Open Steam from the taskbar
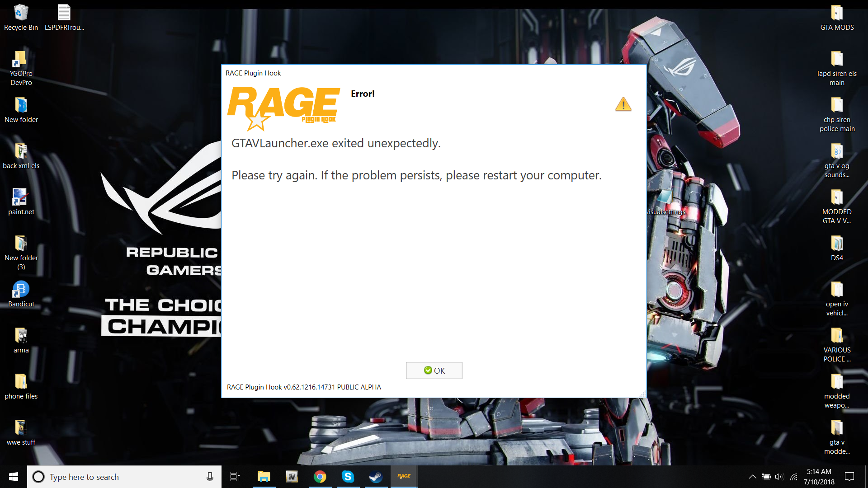 click(x=376, y=476)
